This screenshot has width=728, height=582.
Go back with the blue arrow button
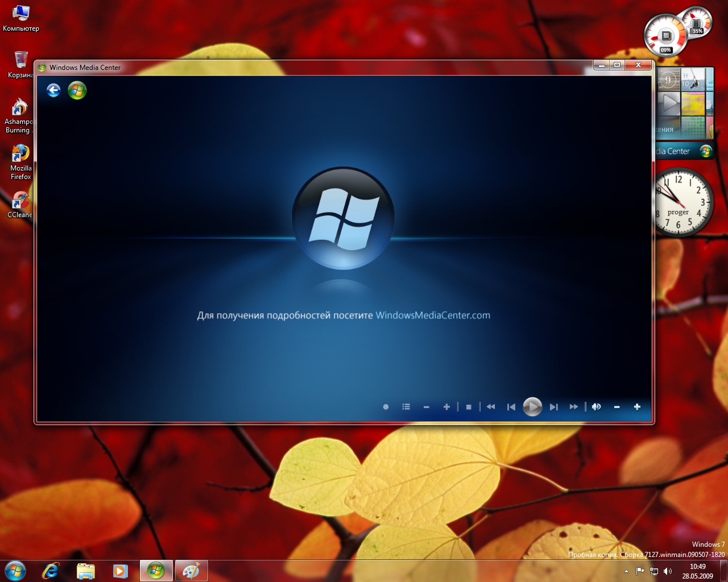(53, 90)
